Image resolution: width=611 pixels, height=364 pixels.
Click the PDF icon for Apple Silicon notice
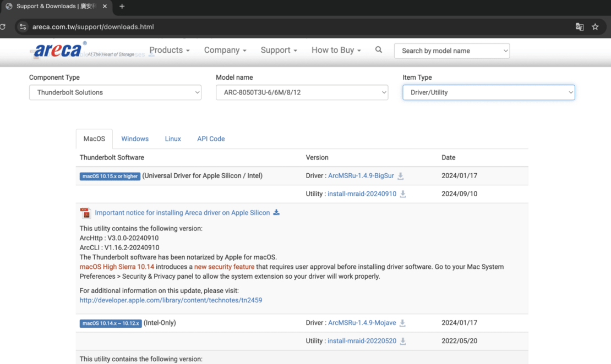click(85, 213)
